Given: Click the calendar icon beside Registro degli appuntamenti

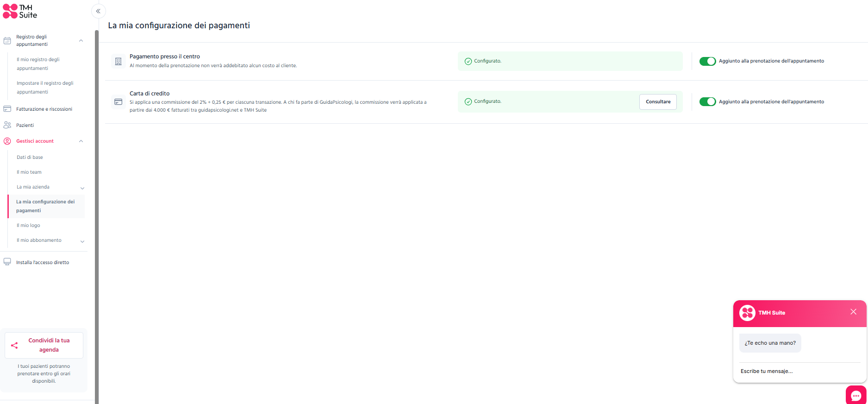Looking at the screenshot, I should pyautogui.click(x=7, y=41).
